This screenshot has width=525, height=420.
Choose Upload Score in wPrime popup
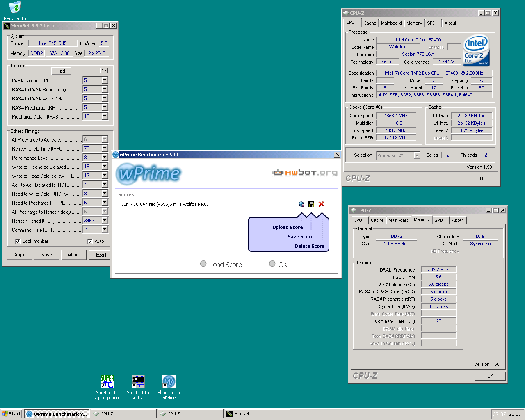[x=288, y=227]
